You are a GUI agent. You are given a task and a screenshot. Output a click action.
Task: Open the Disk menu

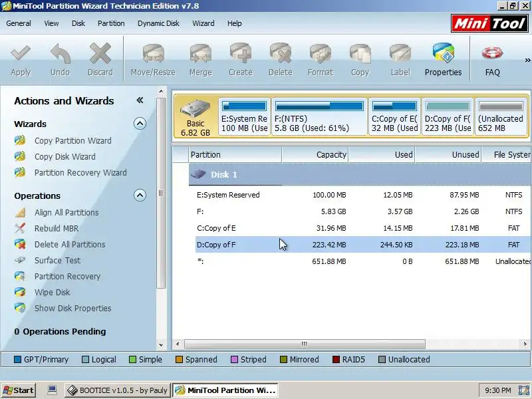(x=78, y=23)
